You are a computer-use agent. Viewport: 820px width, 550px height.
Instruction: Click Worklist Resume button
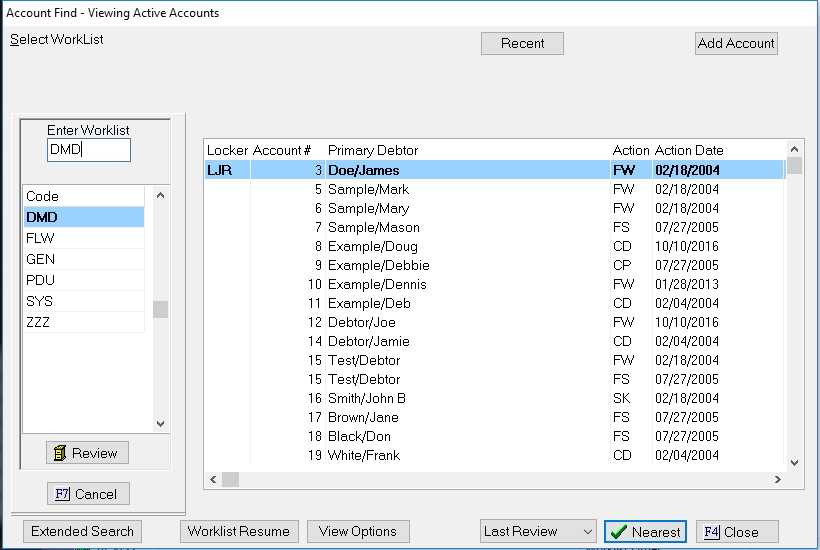click(x=238, y=532)
